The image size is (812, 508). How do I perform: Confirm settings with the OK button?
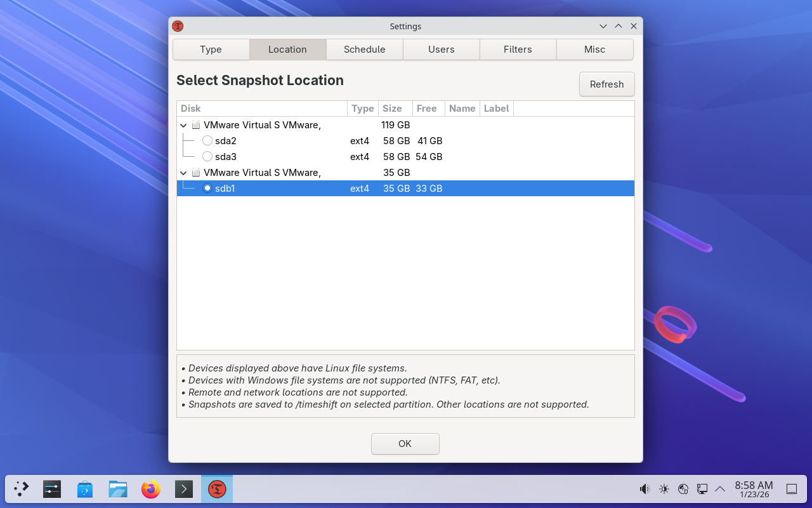(x=405, y=444)
